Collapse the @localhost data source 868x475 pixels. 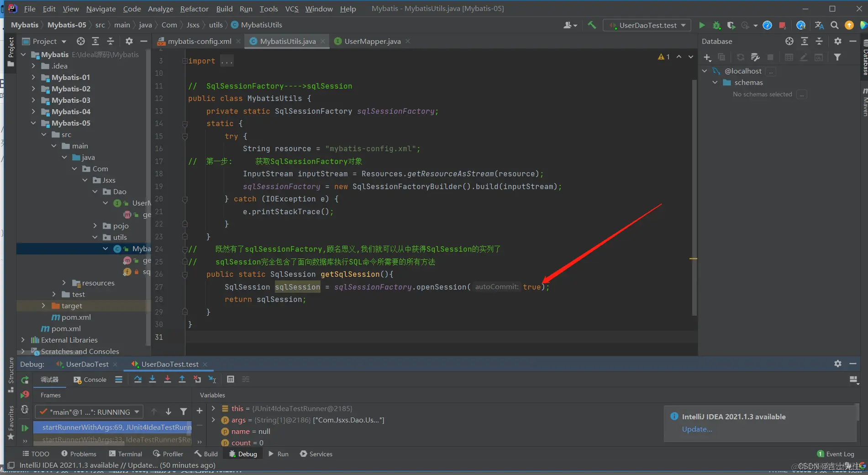(x=705, y=71)
